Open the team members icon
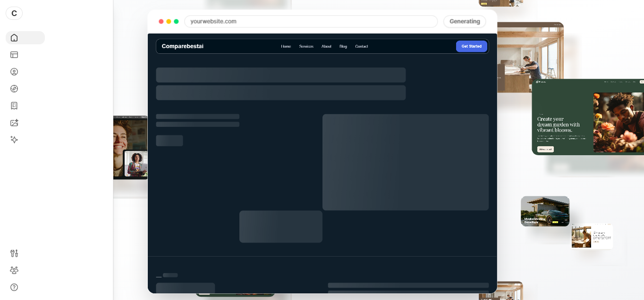Screen dimensions: 644x300 [x=14, y=270]
